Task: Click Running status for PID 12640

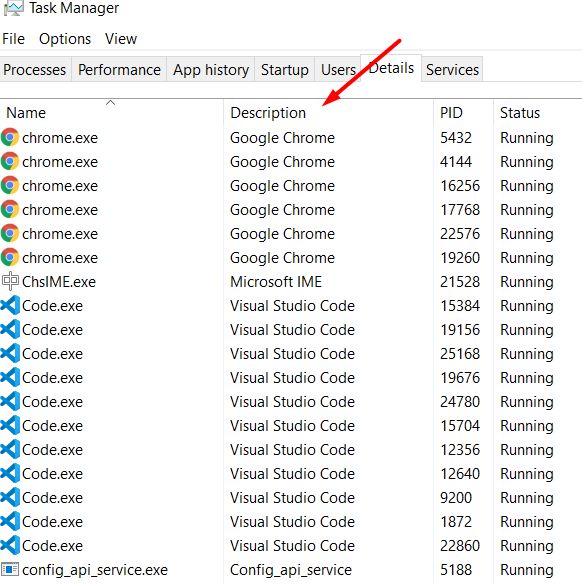Action: pos(527,474)
